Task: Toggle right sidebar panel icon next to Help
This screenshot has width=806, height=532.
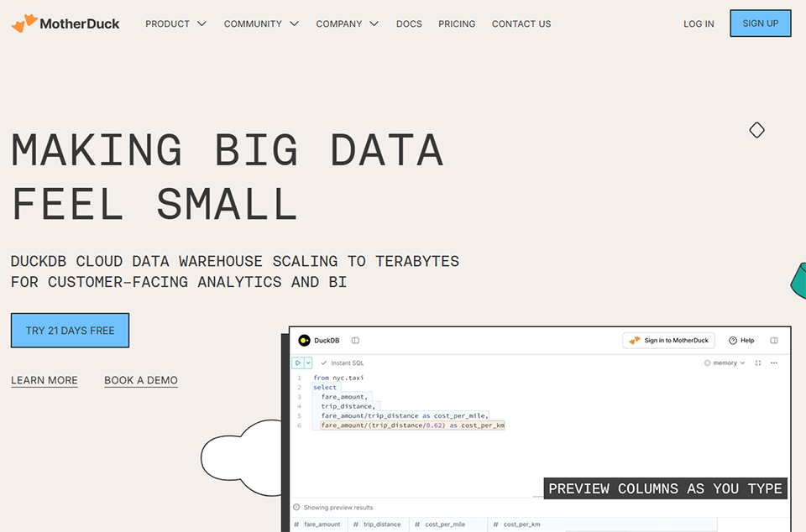Action: pyautogui.click(x=773, y=341)
